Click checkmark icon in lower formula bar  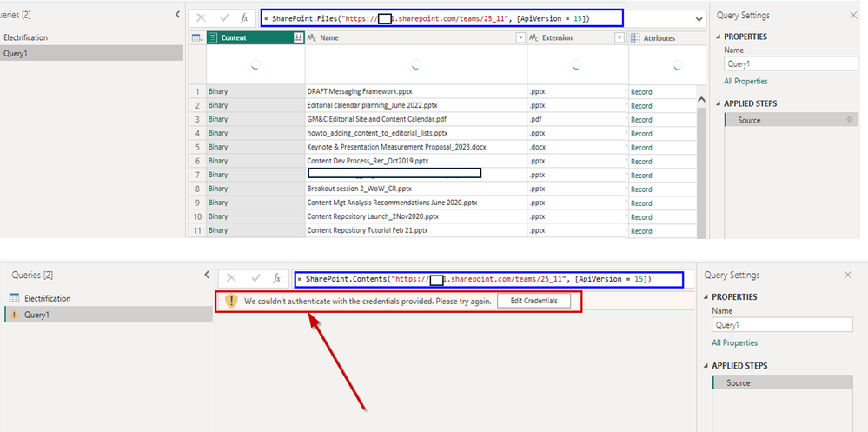click(255, 279)
